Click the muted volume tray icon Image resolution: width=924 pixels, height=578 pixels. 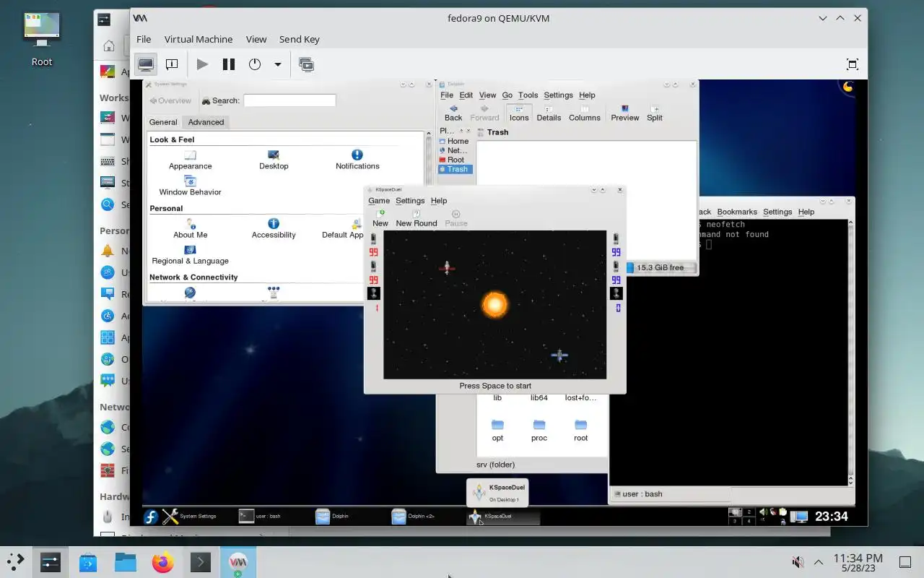[x=798, y=562]
